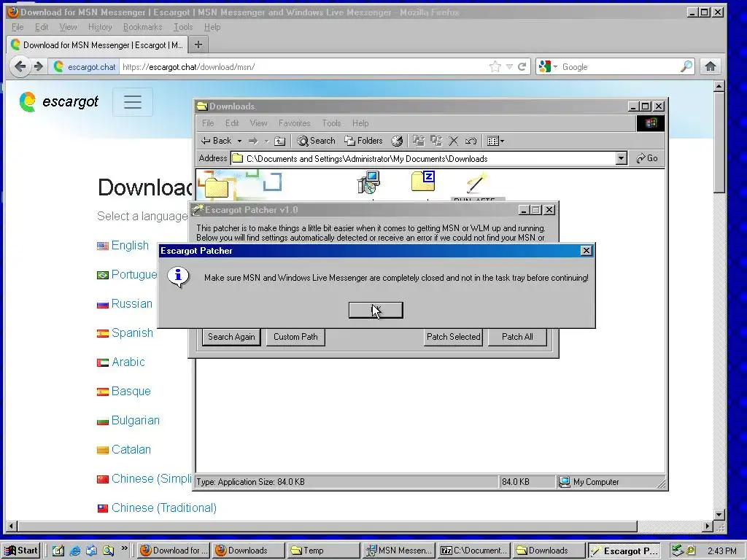Open Firefox URL bar history dropdown

coord(509,66)
